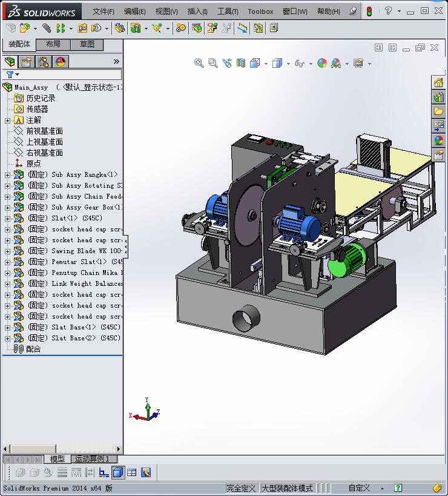Open the ConfigurationManager tab icon
Image resolution: width=448 pixels, height=496 pixels.
point(44,61)
